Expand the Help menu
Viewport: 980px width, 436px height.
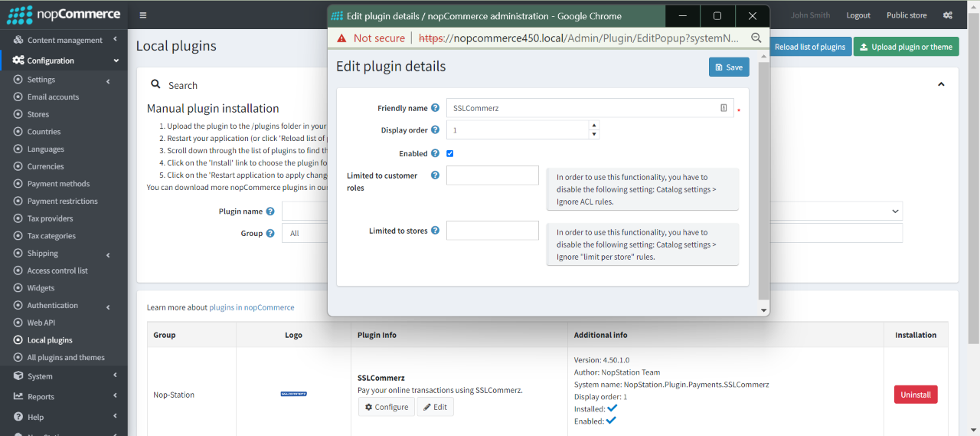click(64, 417)
